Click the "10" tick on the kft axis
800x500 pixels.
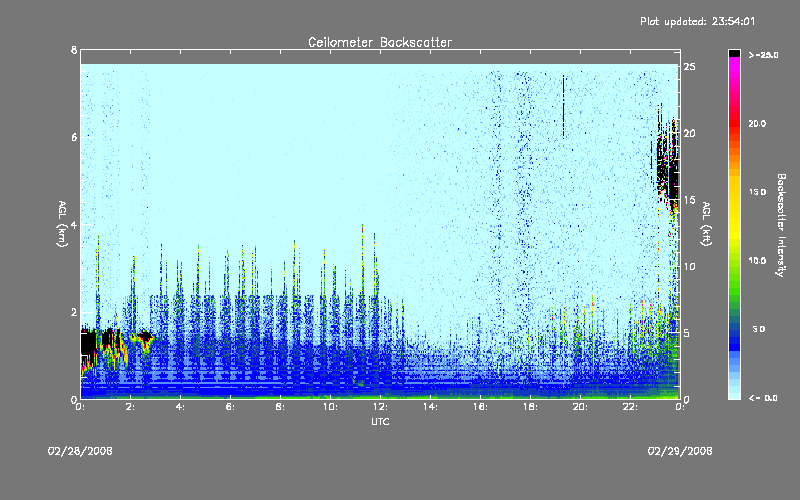pyautogui.click(x=690, y=266)
